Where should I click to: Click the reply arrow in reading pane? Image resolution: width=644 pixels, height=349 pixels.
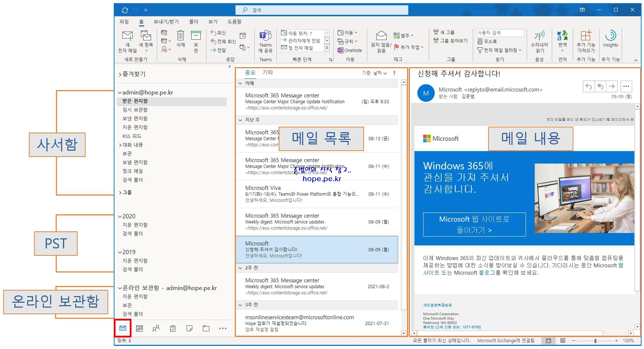click(x=589, y=86)
